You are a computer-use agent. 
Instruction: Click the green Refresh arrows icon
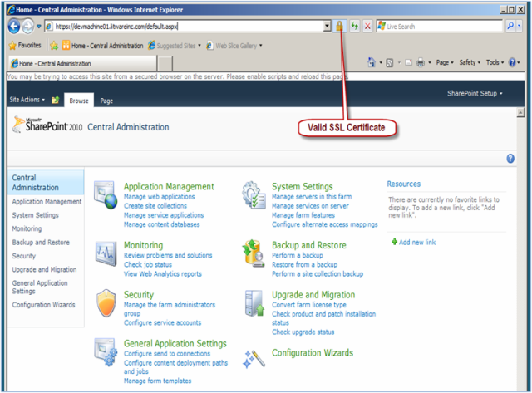pyautogui.click(x=355, y=26)
